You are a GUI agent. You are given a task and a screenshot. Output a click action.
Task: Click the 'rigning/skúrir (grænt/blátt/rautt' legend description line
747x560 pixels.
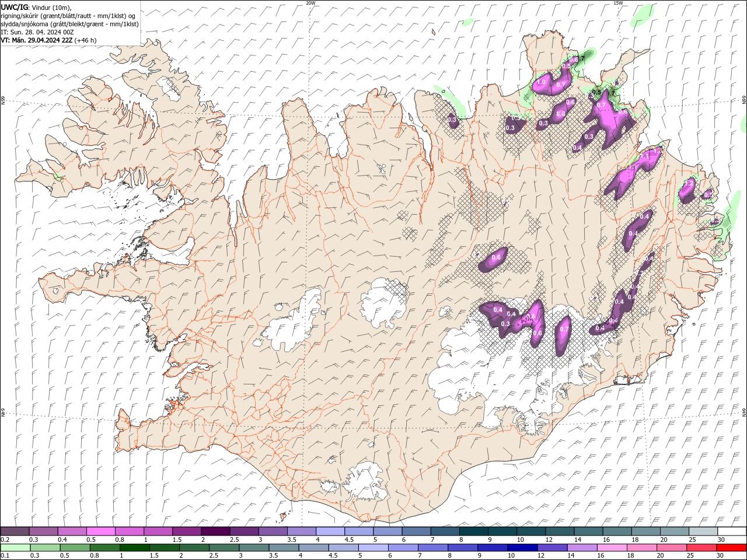[68, 16]
